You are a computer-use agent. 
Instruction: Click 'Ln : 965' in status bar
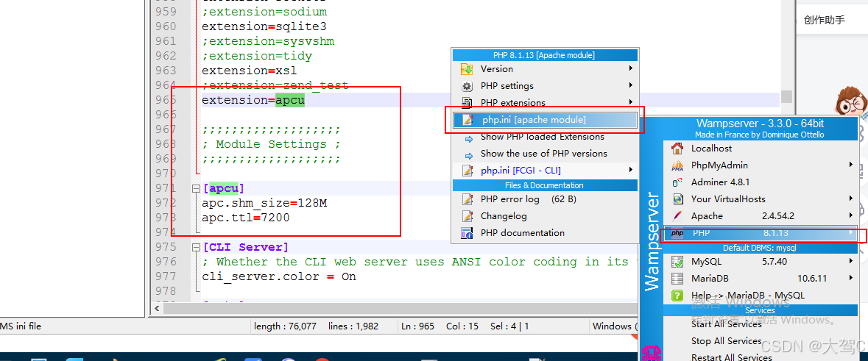click(x=417, y=326)
